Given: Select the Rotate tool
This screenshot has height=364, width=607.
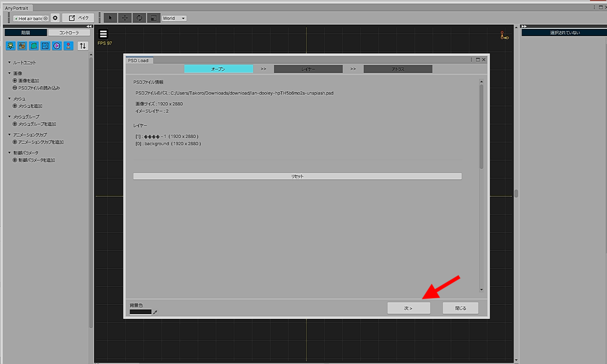Looking at the screenshot, I should pos(139,18).
